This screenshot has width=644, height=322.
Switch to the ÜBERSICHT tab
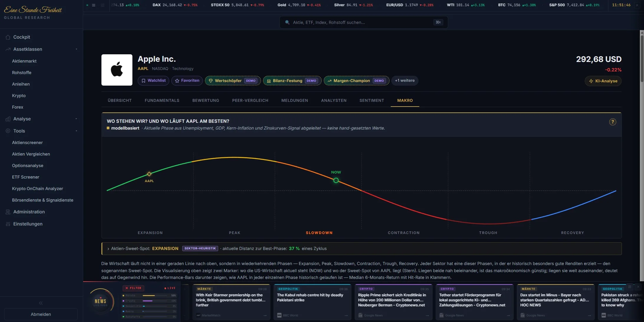pos(120,101)
